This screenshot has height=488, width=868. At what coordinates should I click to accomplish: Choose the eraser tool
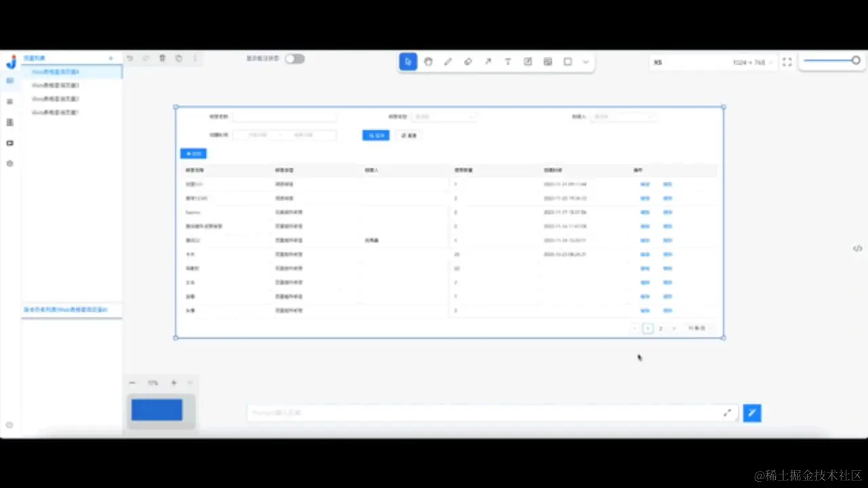coord(468,62)
